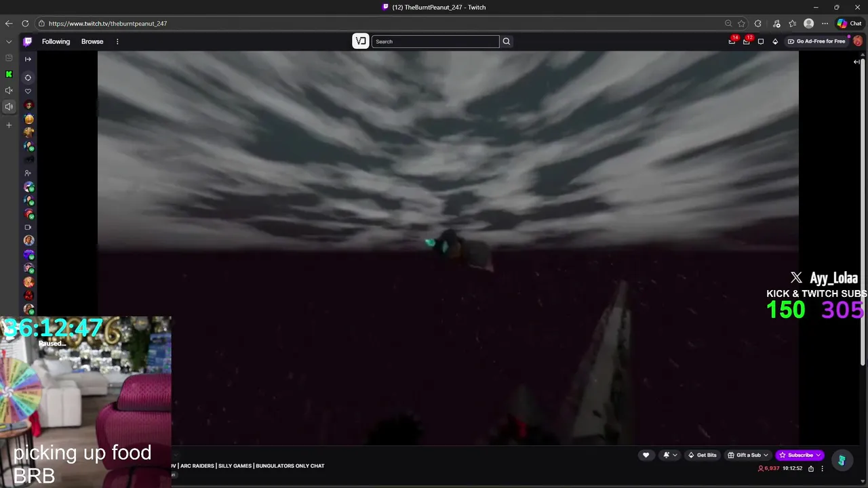
Task: Open the browser favorites list icon
Action: pos(792,23)
